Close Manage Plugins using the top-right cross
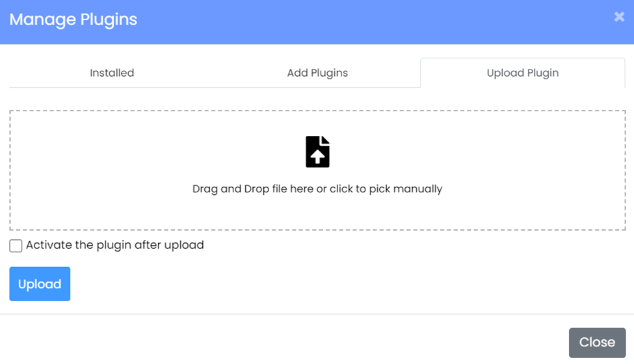The image size is (634, 364). tap(619, 17)
